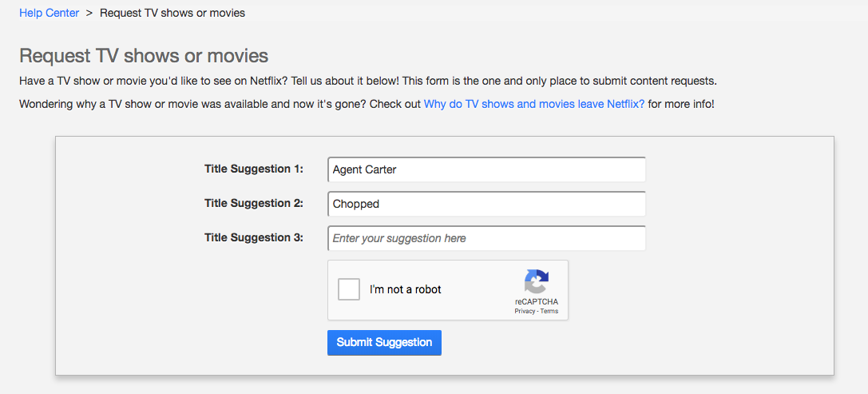Screen dimensions: 868x394
Task: Click the "Wondering why a TV show" sentence
Action: [x=220, y=105]
